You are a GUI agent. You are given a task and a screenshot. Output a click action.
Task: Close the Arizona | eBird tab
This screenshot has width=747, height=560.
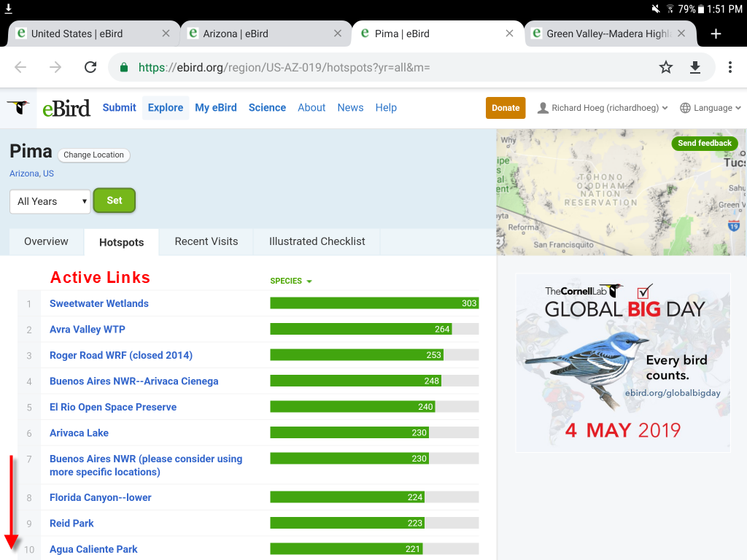(x=338, y=34)
